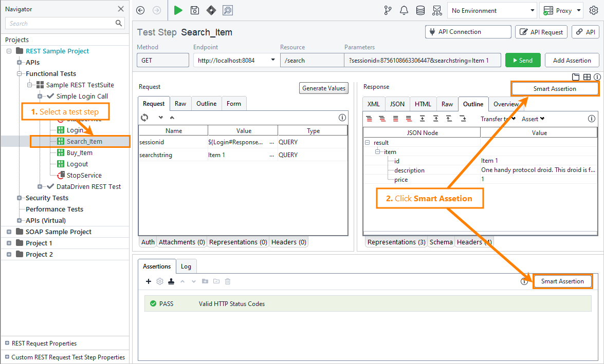
Task: Click the Add assertion plus icon
Action: 149,281
